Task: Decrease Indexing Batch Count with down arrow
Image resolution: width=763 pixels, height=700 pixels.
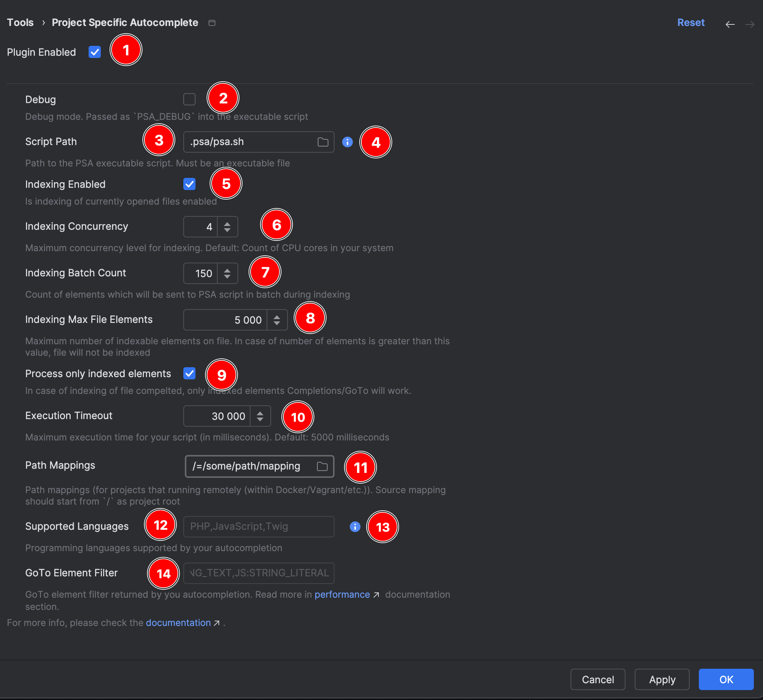Action: tap(227, 276)
